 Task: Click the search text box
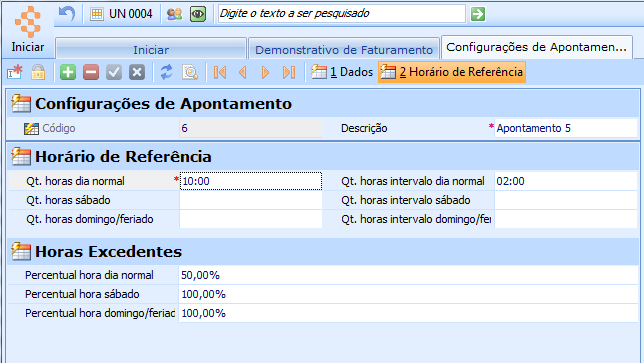(x=342, y=14)
